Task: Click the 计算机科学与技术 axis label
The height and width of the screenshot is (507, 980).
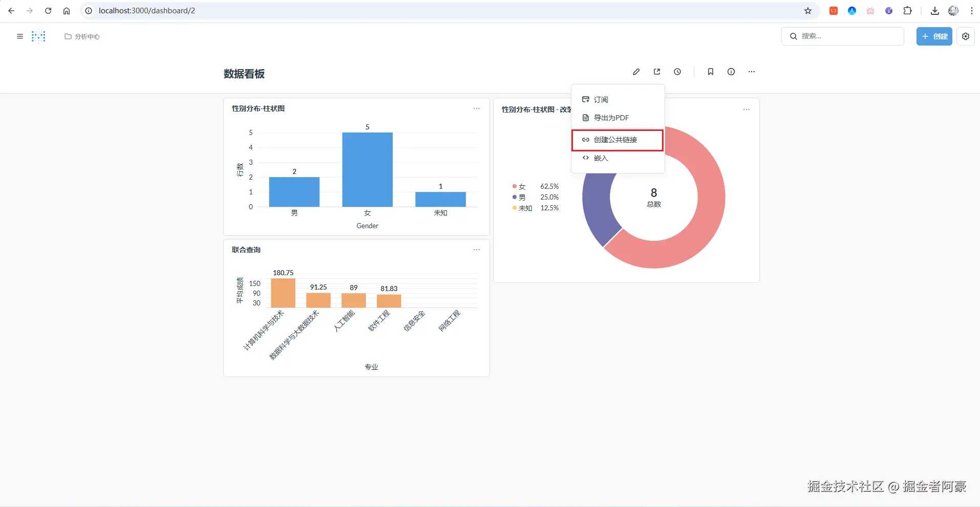Action: [263, 330]
